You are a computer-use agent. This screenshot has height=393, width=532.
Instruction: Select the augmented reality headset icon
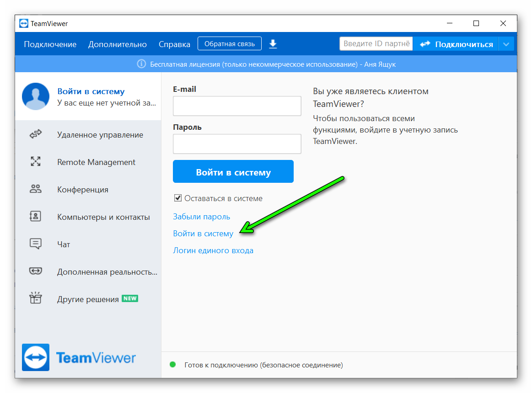pos(36,271)
